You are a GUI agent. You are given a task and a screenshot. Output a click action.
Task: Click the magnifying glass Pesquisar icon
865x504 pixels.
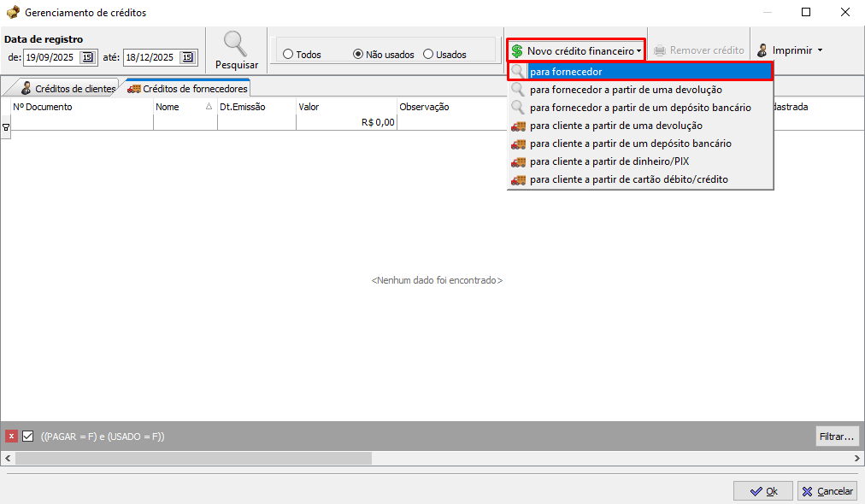pyautogui.click(x=235, y=44)
